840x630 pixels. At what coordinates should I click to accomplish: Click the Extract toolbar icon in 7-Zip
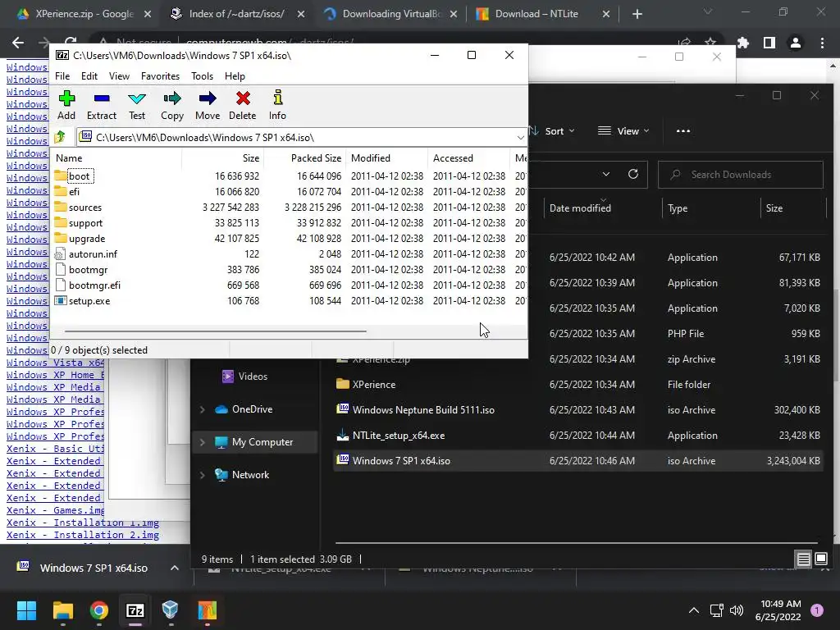[101, 106]
